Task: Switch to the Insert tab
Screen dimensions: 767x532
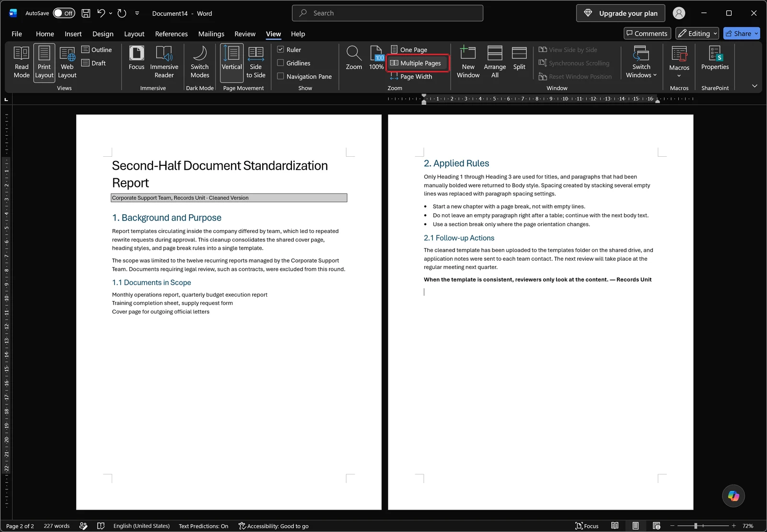Action: 73,34
